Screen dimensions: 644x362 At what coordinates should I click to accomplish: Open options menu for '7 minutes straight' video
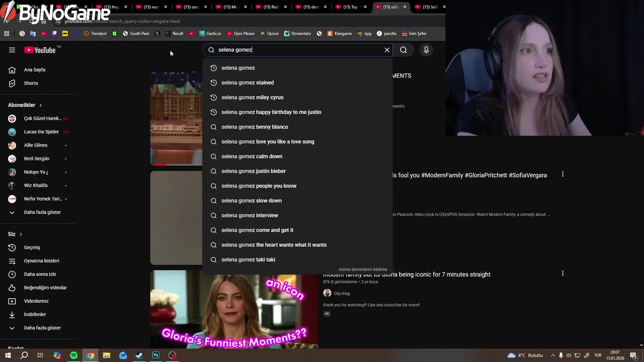click(562, 274)
